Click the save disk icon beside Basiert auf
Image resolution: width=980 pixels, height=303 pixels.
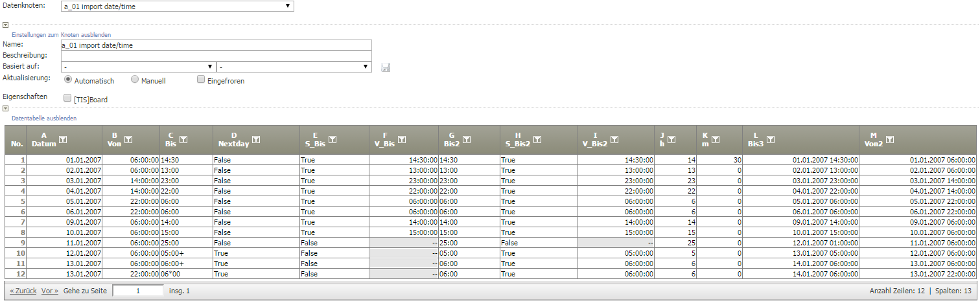386,67
